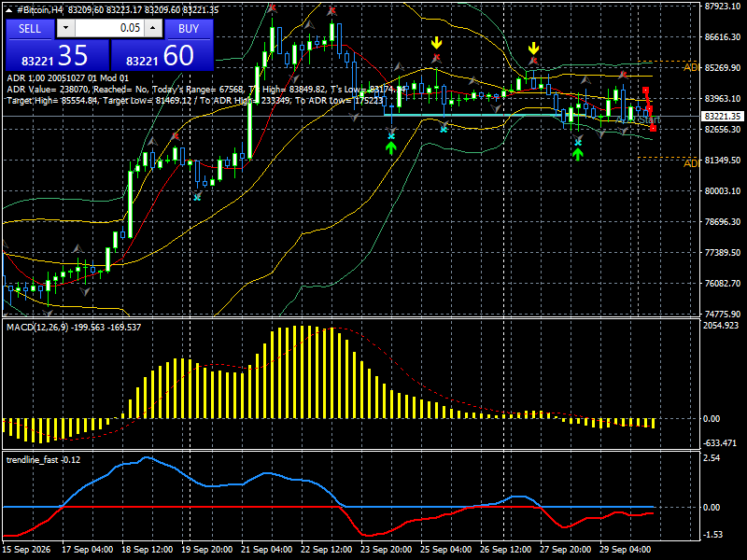Click the 17 Sep 04:00 time label
The image size is (747, 560).
click(87, 549)
